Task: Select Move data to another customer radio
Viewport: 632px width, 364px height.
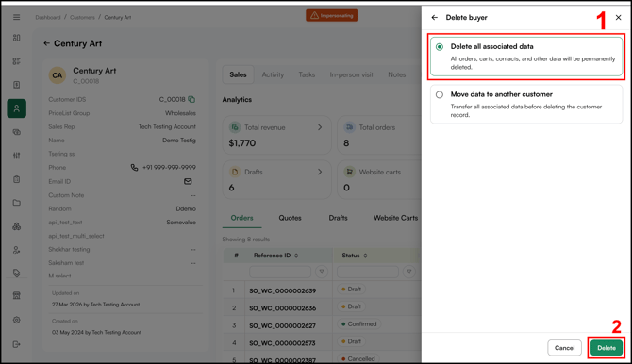Action: [x=440, y=94]
